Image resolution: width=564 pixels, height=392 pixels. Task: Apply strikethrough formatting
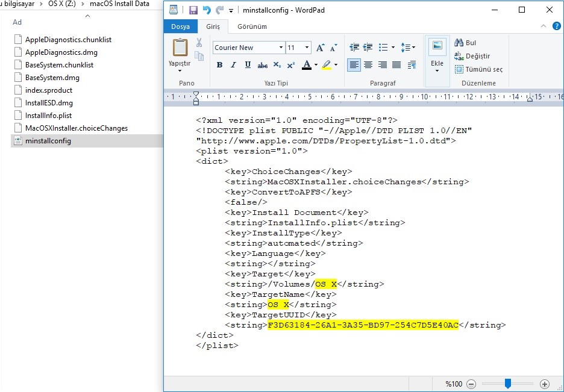[262, 65]
